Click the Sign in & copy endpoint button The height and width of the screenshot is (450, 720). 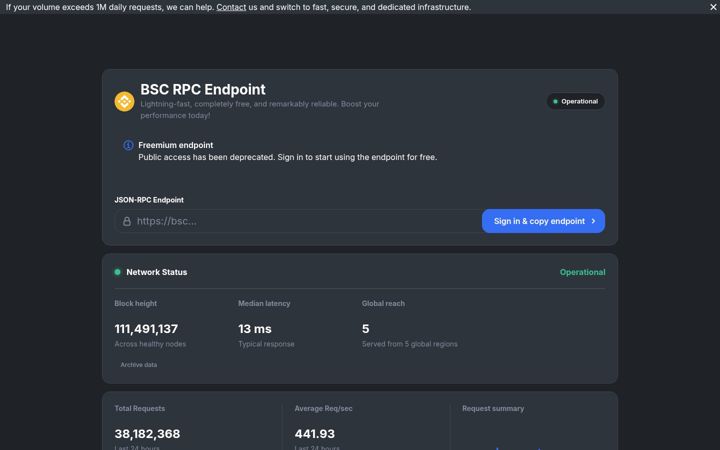coord(543,221)
